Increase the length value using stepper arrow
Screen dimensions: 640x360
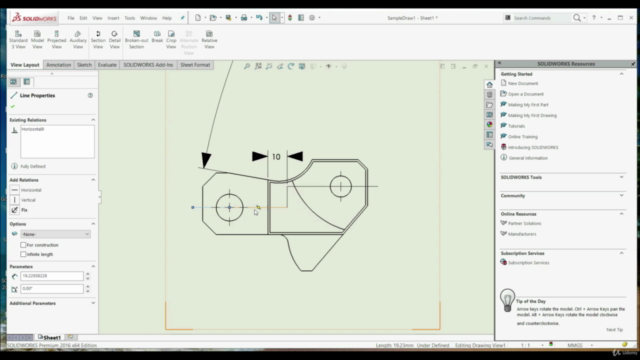[x=88, y=274]
